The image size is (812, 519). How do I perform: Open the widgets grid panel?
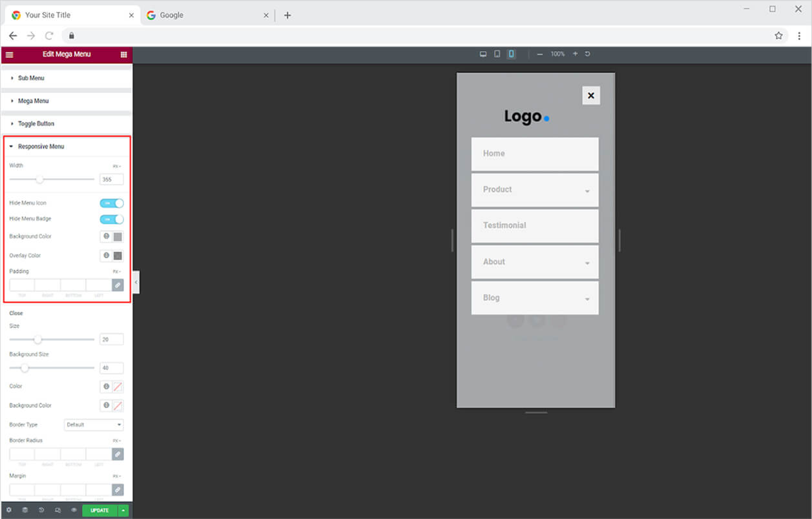[x=123, y=55]
